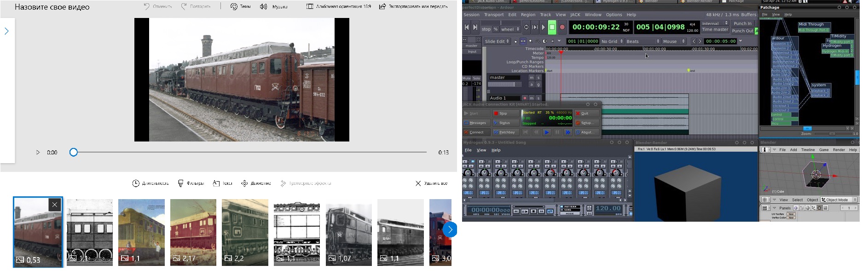
Task: Open Ardour No Grid snap dropdown
Action: tap(612, 41)
